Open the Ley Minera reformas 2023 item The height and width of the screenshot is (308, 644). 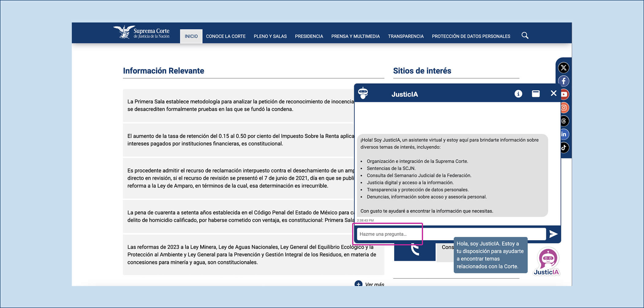click(x=254, y=255)
